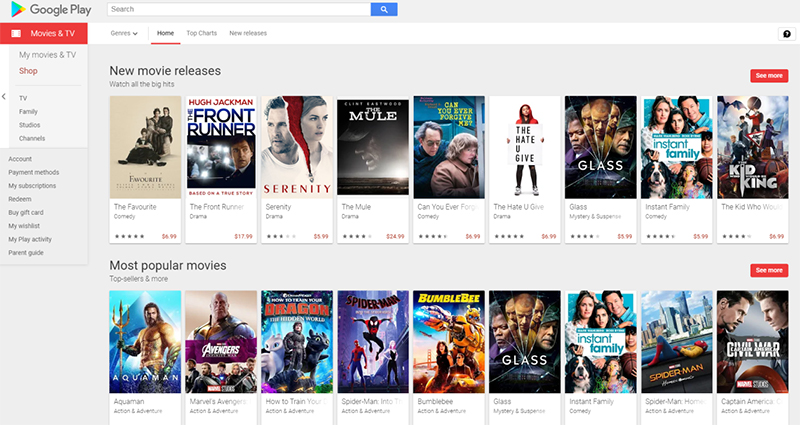Open the Aquaman poster
800x425 pixels.
coord(145,342)
